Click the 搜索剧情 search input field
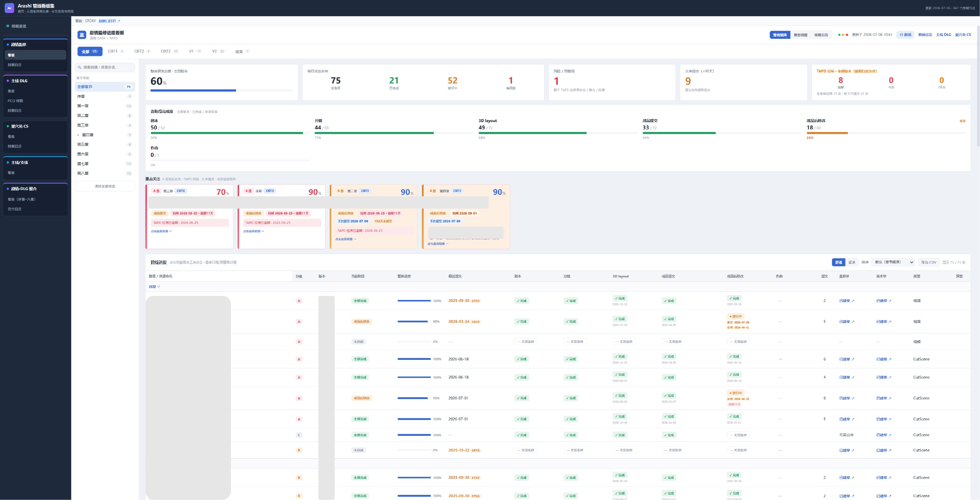Screen dimensions: 980x500 click(105, 68)
